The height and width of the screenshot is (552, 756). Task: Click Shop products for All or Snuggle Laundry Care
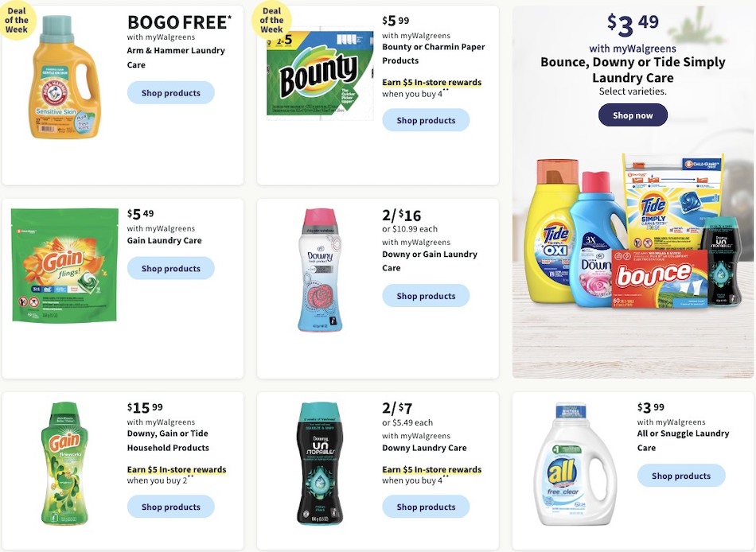(681, 475)
